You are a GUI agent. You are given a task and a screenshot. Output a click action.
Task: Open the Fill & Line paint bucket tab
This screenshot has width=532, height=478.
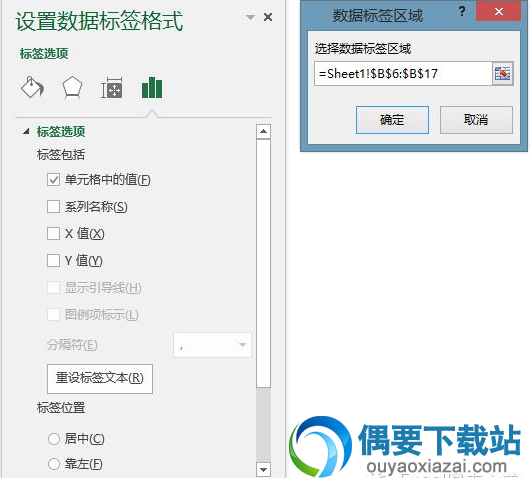33,88
